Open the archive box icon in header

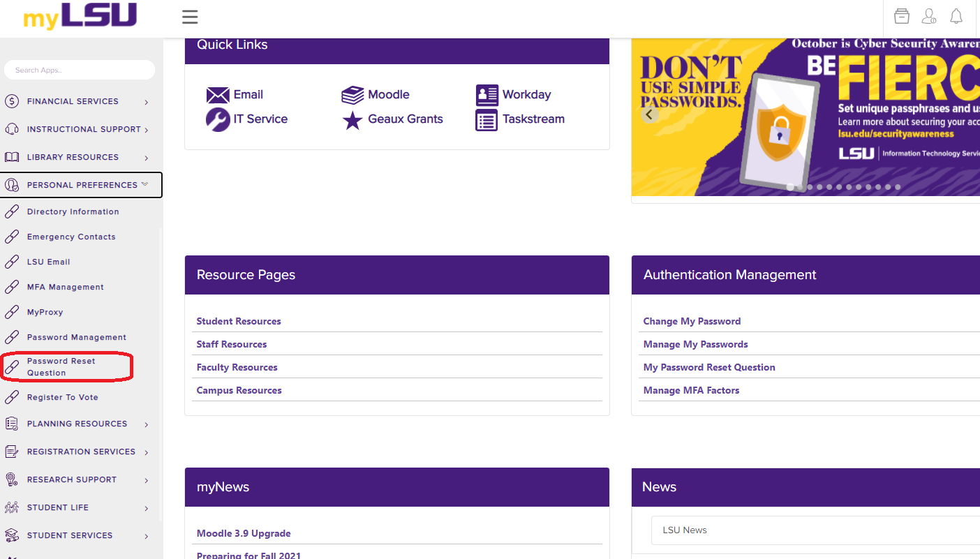click(902, 16)
